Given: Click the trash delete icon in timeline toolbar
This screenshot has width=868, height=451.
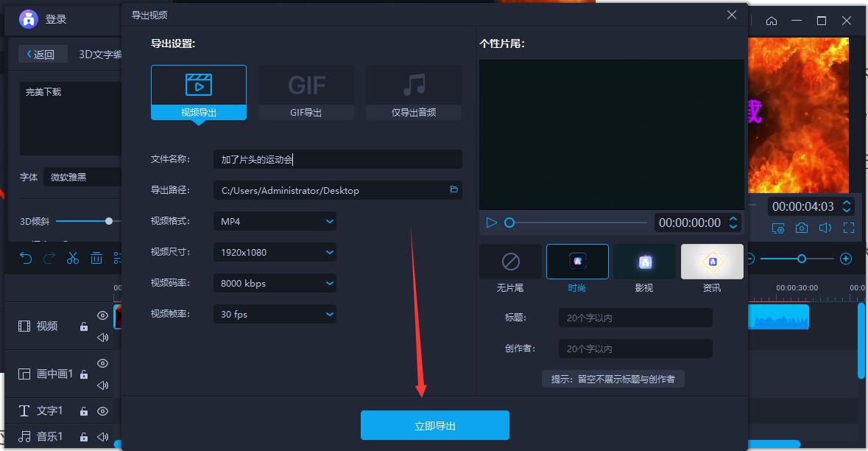Looking at the screenshot, I should (96, 258).
